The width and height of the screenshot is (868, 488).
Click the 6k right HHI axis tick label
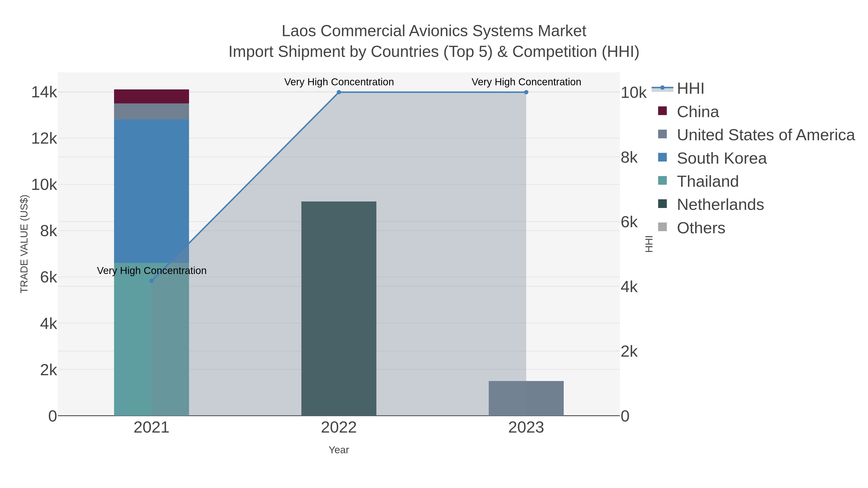629,222
